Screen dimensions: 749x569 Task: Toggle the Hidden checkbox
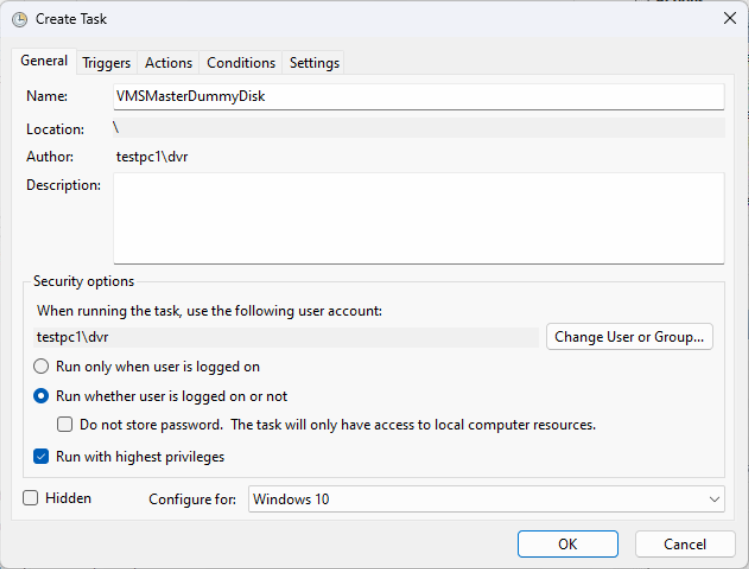[x=31, y=498]
